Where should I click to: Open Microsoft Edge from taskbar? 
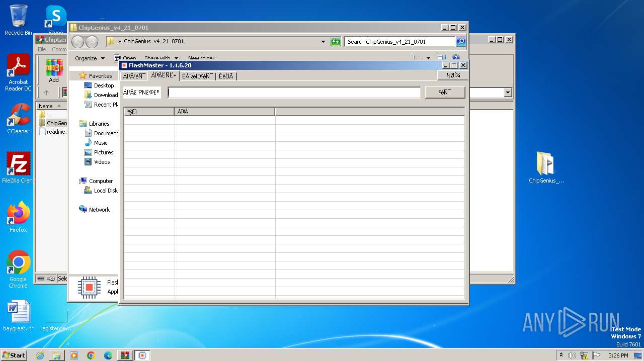pyautogui.click(x=108, y=355)
